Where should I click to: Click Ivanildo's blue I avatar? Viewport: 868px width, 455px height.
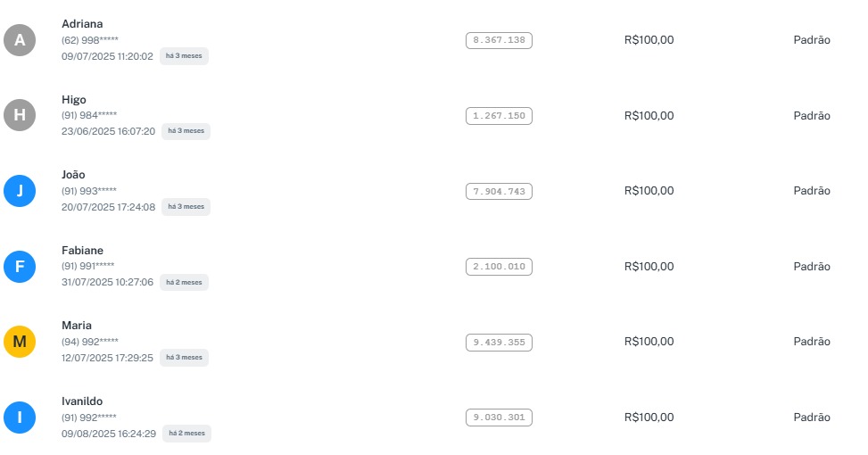(x=20, y=417)
